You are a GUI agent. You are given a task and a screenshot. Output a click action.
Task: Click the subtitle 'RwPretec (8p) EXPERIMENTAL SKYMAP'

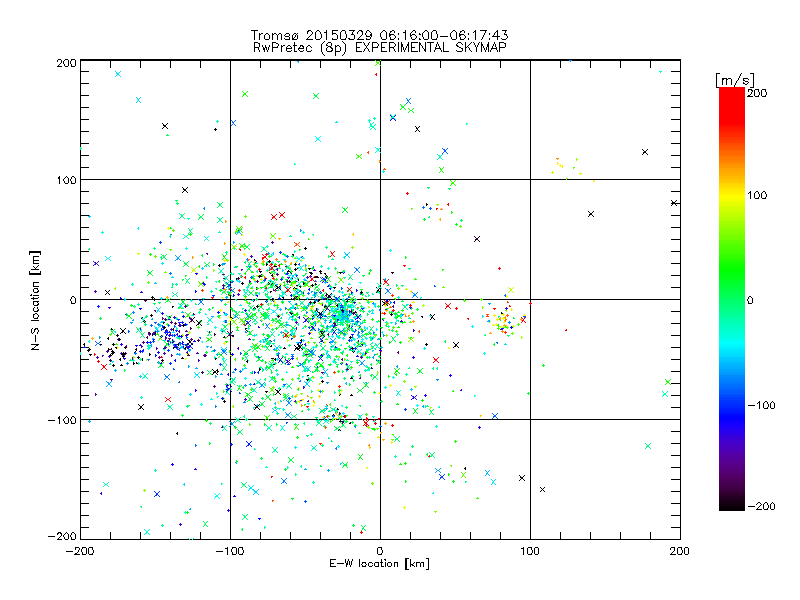380,48
